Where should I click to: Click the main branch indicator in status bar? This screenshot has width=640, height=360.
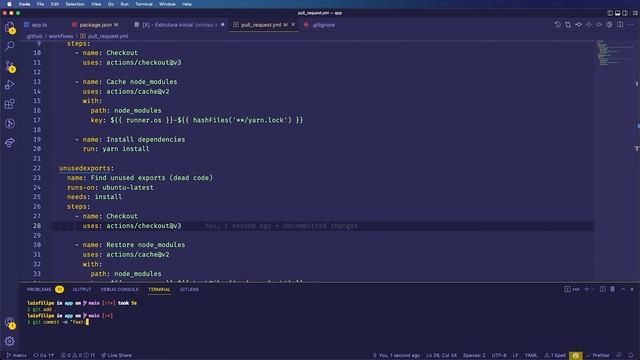point(17,356)
